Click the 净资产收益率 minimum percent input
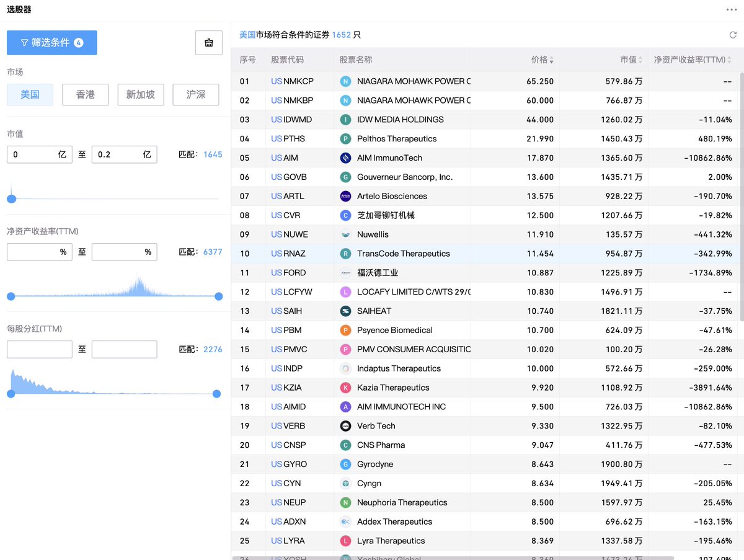The height and width of the screenshot is (560, 744). [x=40, y=252]
